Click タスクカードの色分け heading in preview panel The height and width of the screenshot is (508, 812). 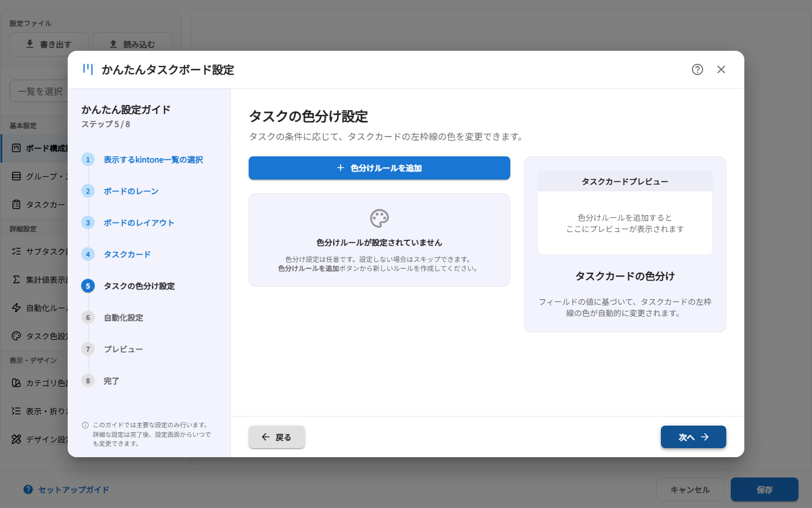click(x=625, y=276)
